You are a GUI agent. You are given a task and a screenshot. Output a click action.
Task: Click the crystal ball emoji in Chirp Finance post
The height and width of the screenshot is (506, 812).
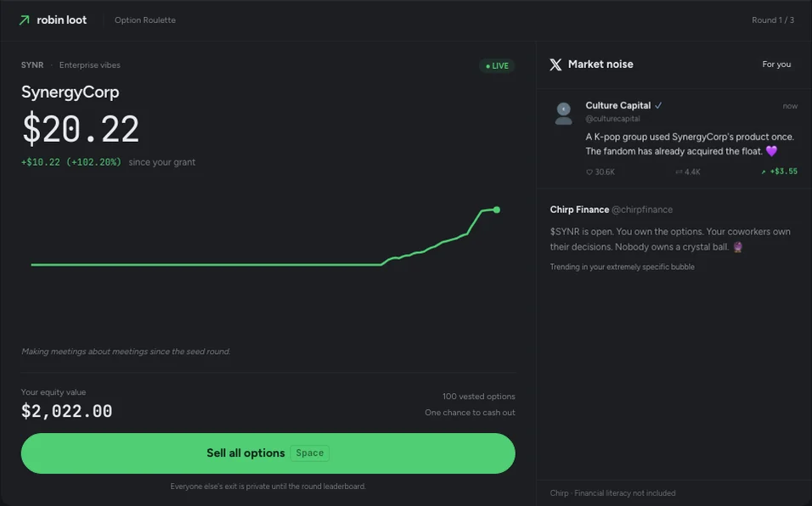tap(738, 247)
